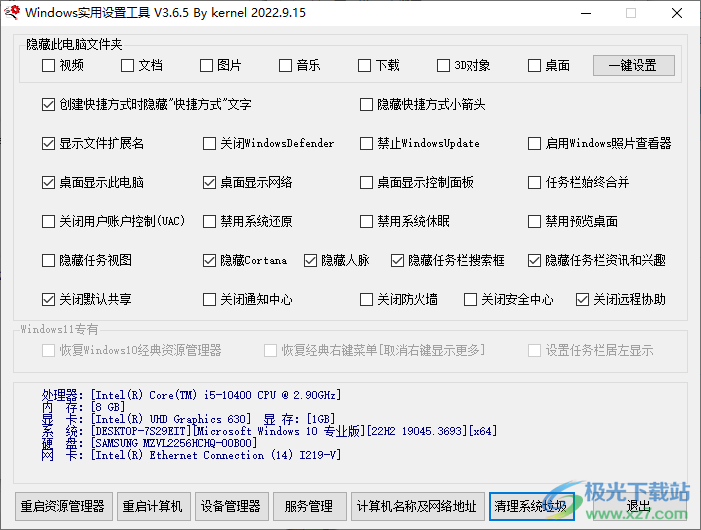
Task: Open 计算机名称及网络地址
Action: (418, 506)
